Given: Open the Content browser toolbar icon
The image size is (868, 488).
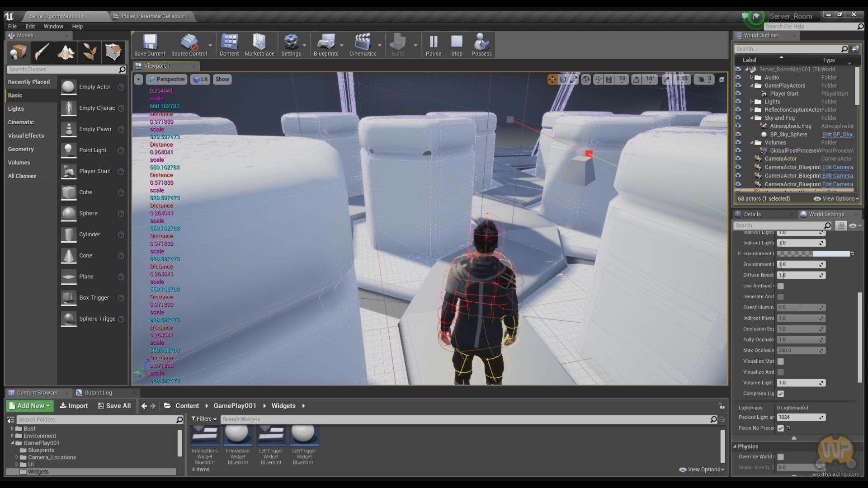Looking at the screenshot, I should [229, 45].
